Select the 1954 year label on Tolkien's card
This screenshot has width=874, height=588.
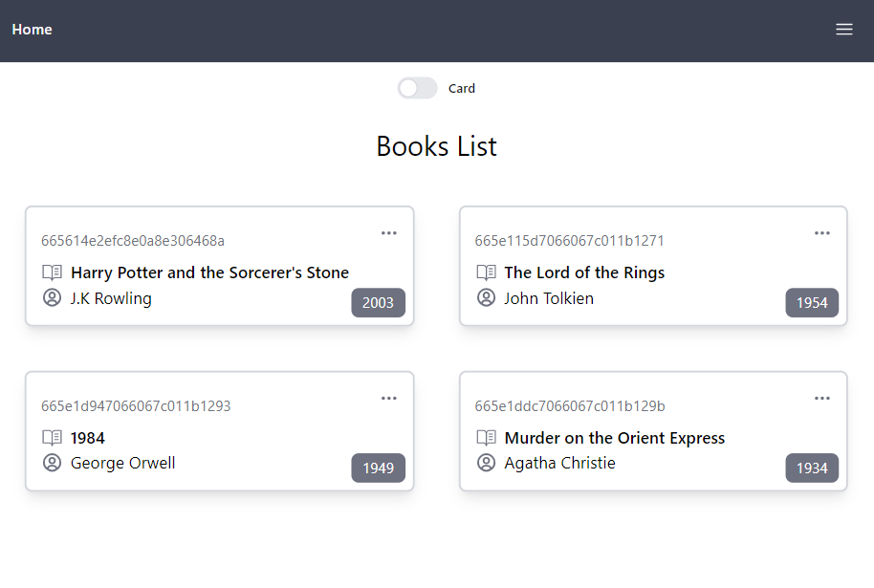click(812, 302)
